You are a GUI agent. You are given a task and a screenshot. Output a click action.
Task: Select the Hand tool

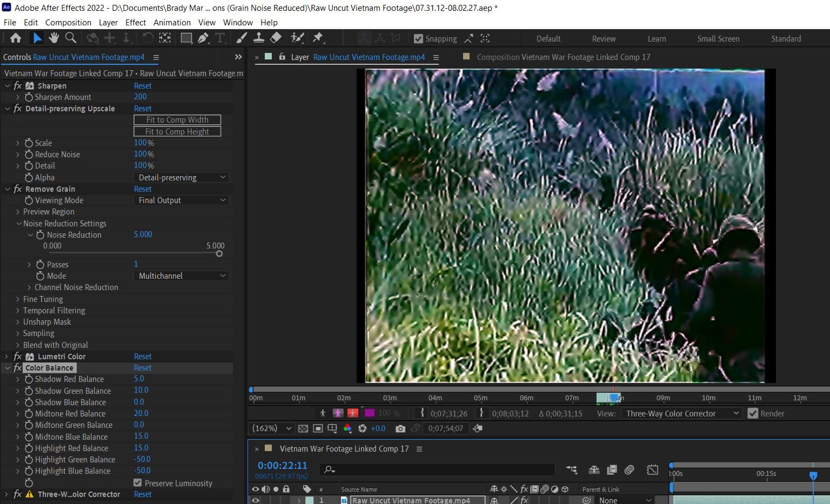[x=53, y=38]
